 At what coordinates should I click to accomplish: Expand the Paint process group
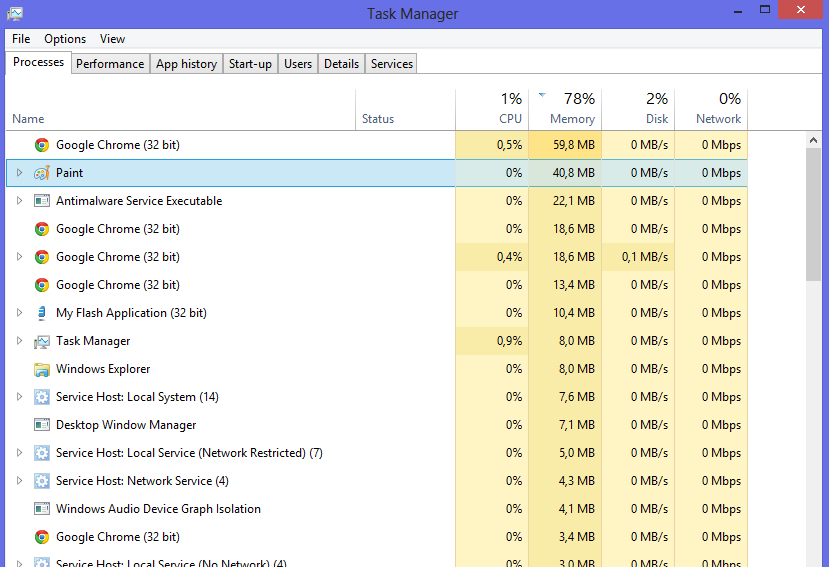pyautogui.click(x=19, y=173)
